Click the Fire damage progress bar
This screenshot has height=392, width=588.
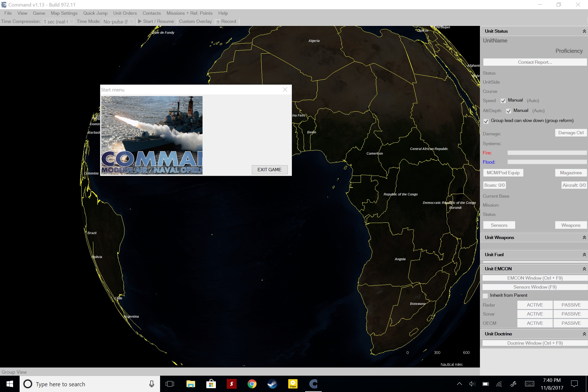pos(547,153)
